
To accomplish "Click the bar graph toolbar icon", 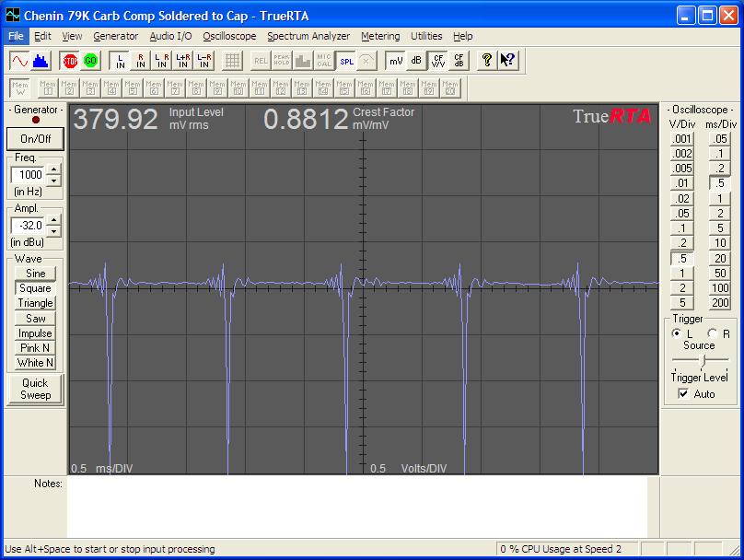I will point(302,61).
